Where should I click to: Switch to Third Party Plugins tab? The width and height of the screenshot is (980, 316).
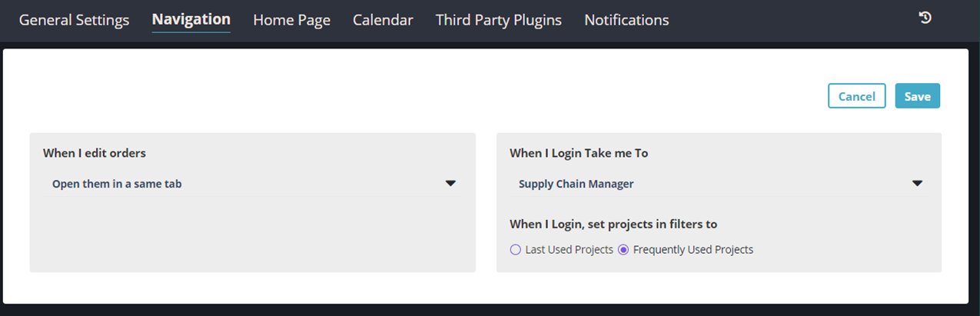point(498,20)
